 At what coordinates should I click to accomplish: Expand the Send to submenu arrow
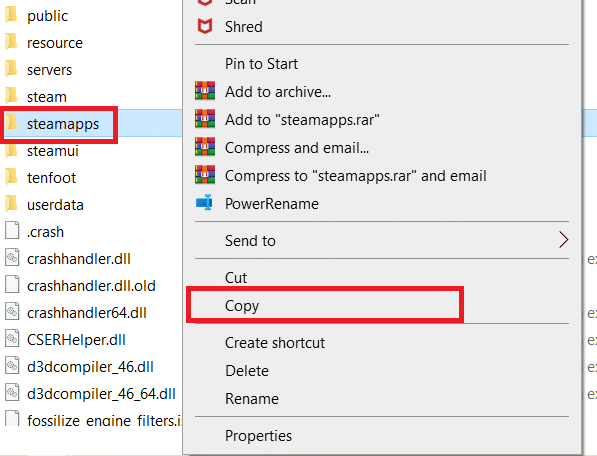[563, 240]
